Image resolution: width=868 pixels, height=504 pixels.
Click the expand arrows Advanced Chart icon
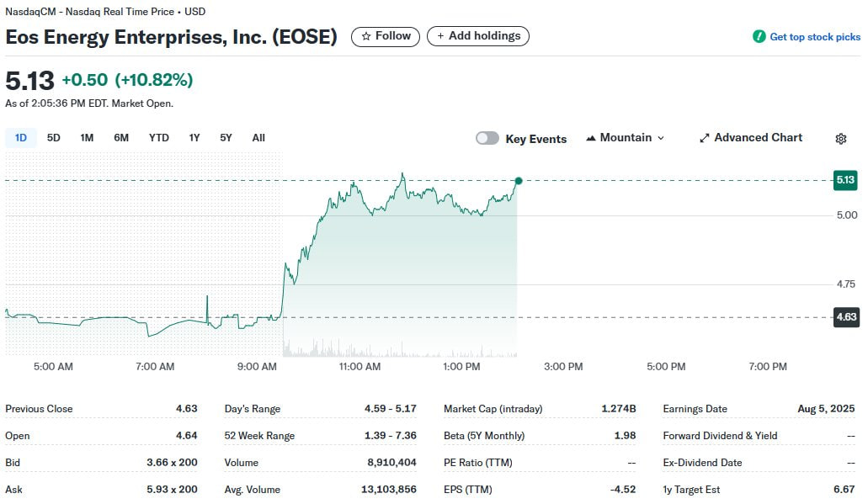point(704,138)
